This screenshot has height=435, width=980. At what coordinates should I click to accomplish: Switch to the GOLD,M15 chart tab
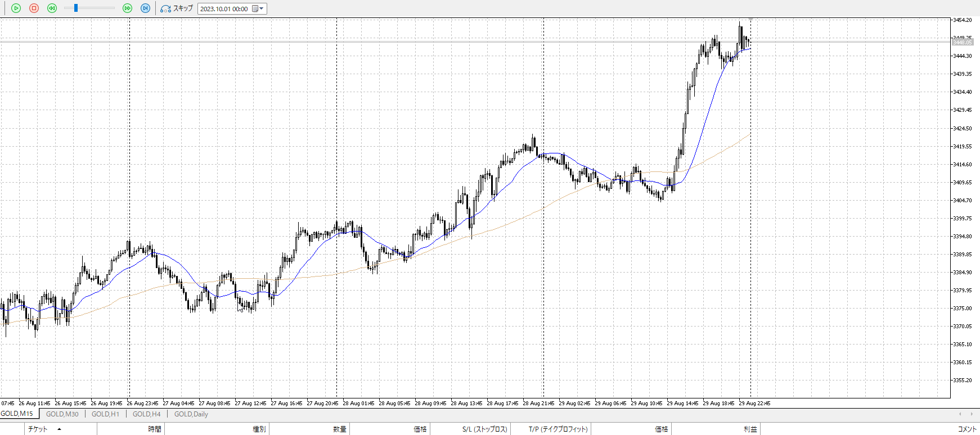(17, 414)
